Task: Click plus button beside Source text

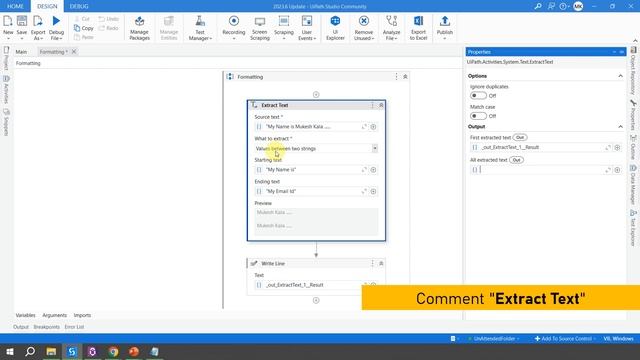Action: click(373, 127)
